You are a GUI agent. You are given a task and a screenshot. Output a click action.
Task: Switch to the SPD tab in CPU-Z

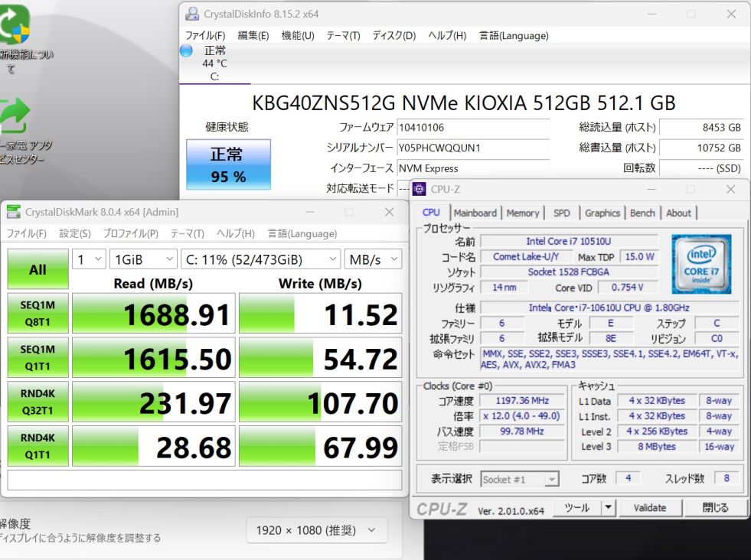coord(561,213)
